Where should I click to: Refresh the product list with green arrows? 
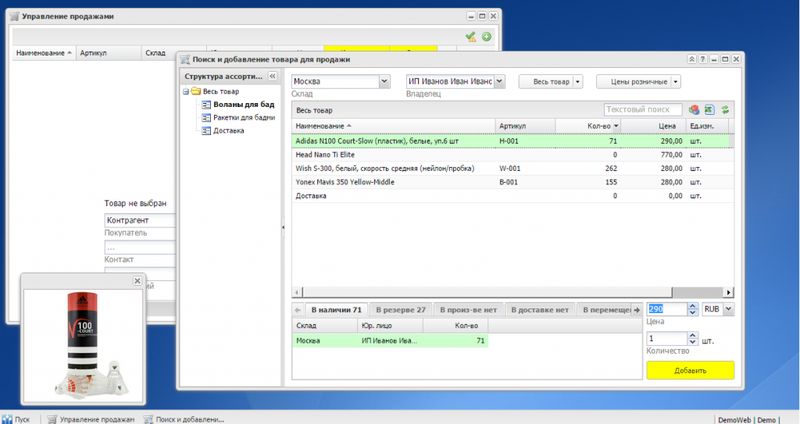pyautogui.click(x=725, y=110)
